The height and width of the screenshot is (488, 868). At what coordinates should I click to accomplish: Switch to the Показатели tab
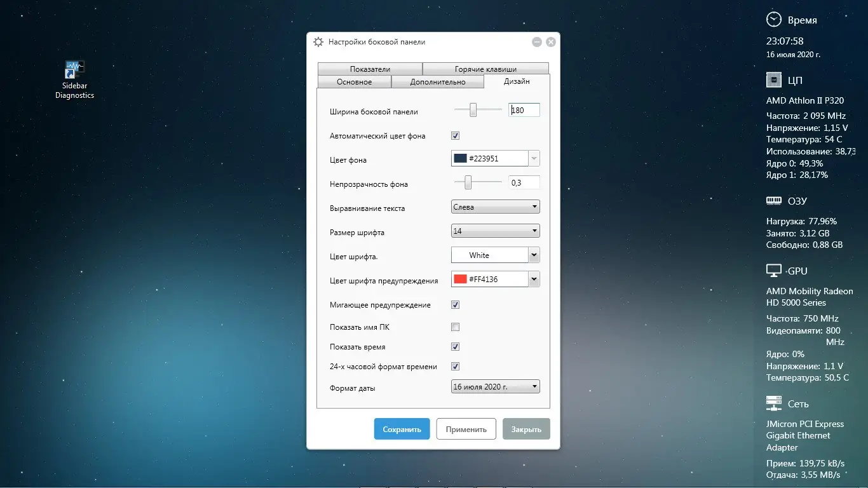coord(370,69)
